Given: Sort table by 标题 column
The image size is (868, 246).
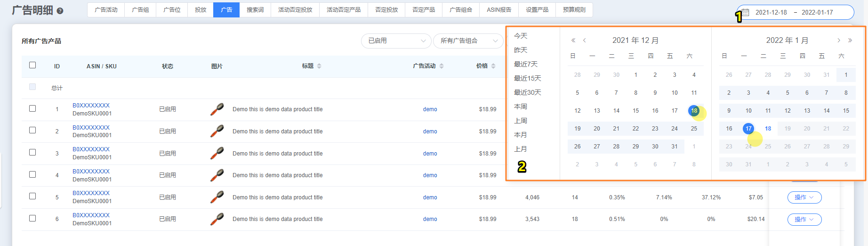Looking at the screenshot, I should [x=319, y=66].
